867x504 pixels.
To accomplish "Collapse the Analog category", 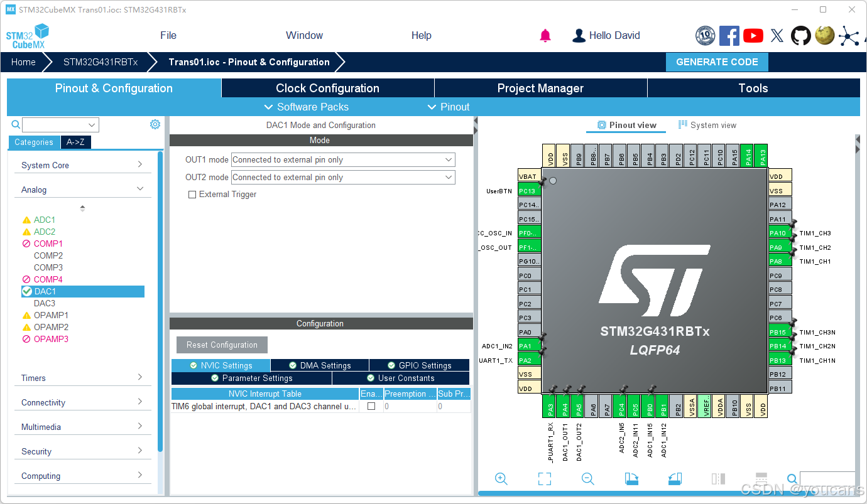I will (x=82, y=190).
